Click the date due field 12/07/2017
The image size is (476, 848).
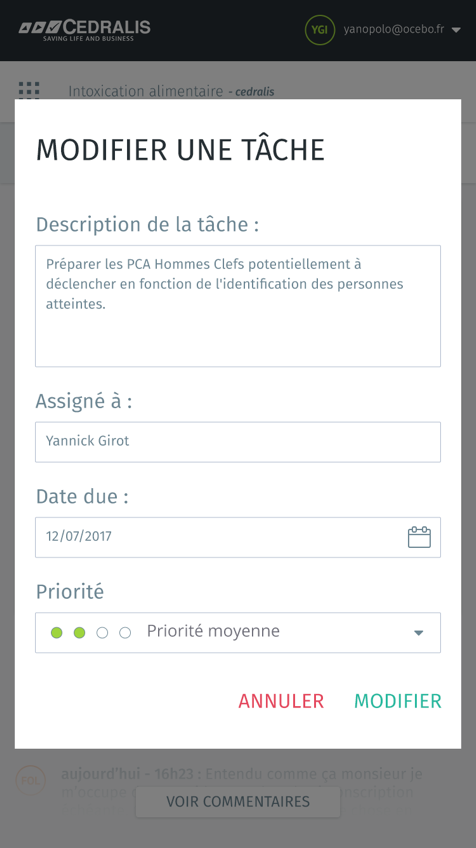click(238, 537)
